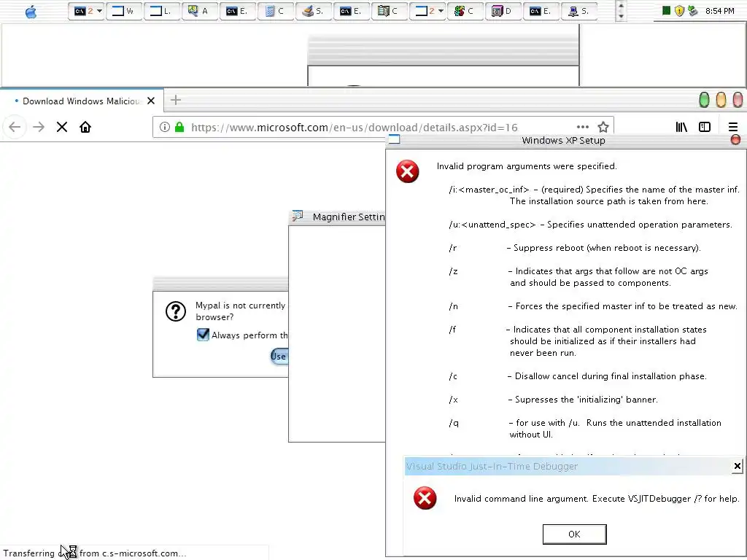
Task: Click the Windows XP Setup title bar
Action: coord(563,141)
